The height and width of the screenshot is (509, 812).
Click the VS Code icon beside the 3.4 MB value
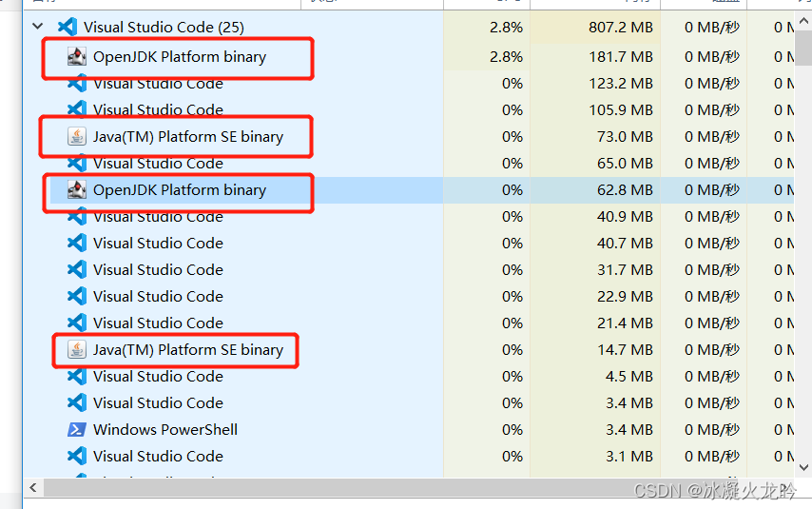tap(77, 402)
